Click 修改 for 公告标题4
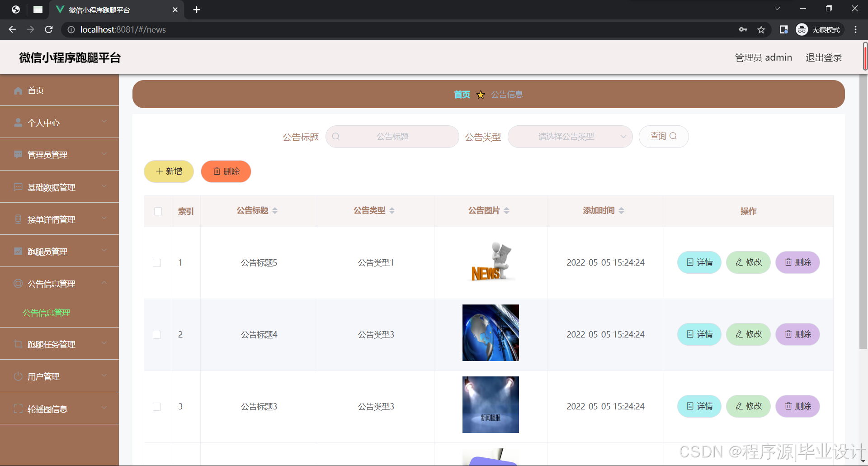This screenshot has height=466, width=868. (x=748, y=334)
